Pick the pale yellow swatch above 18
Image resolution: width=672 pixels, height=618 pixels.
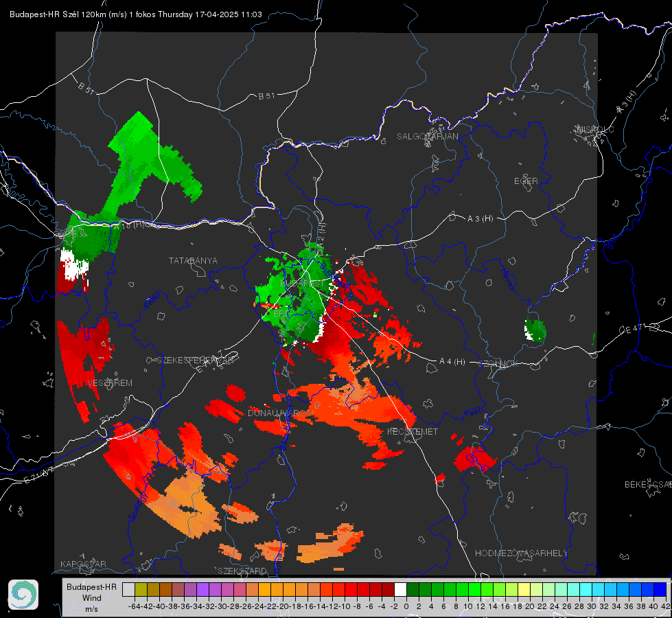524,589
